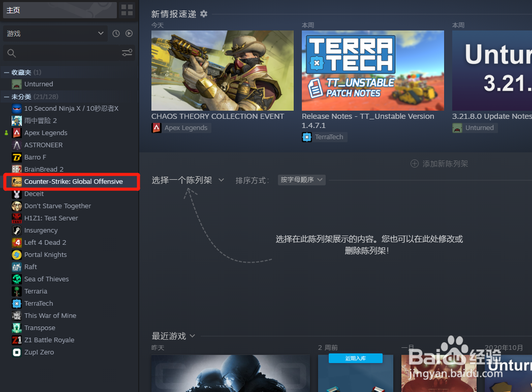Viewport: 532px width, 392px height.
Task: Click the Barro F game icon
Action: click(x=17, y=157)
